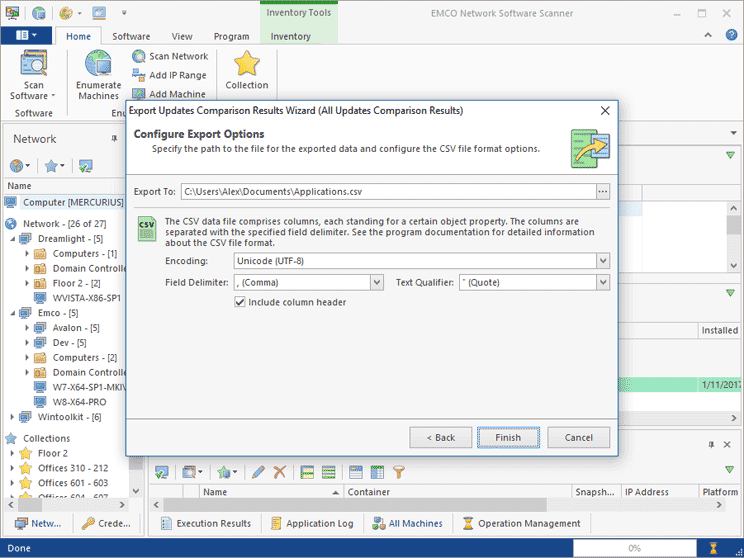744x558 pixels.
Task: Collapse the Dreamlight tree node
Action: tap(12, 239)
